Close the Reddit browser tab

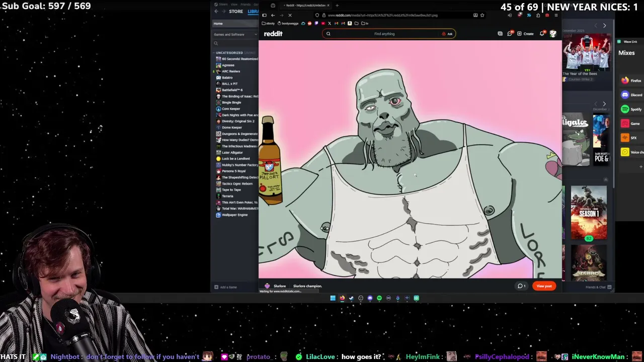(x=328, y=6)
